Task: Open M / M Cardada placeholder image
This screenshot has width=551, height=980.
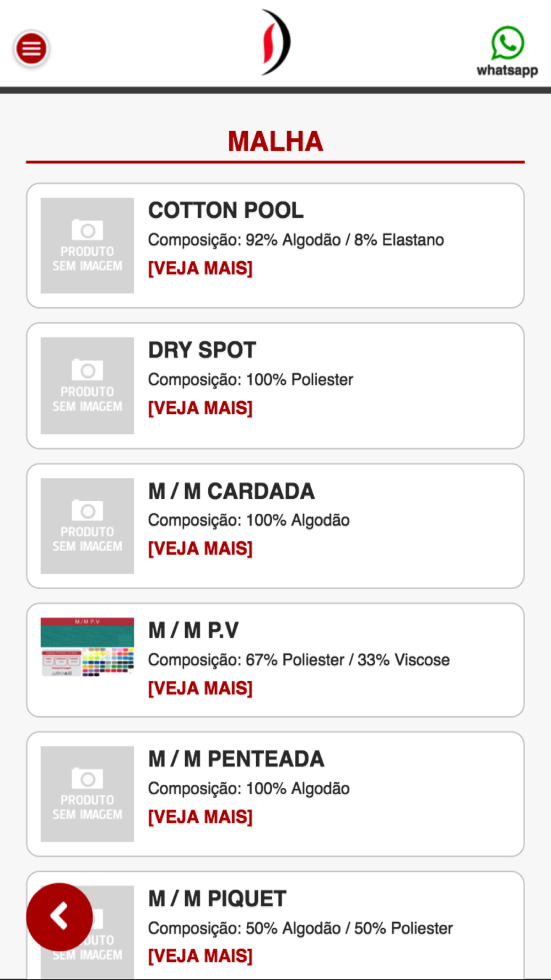Action: pyautogui.click(x=87, y=526)
